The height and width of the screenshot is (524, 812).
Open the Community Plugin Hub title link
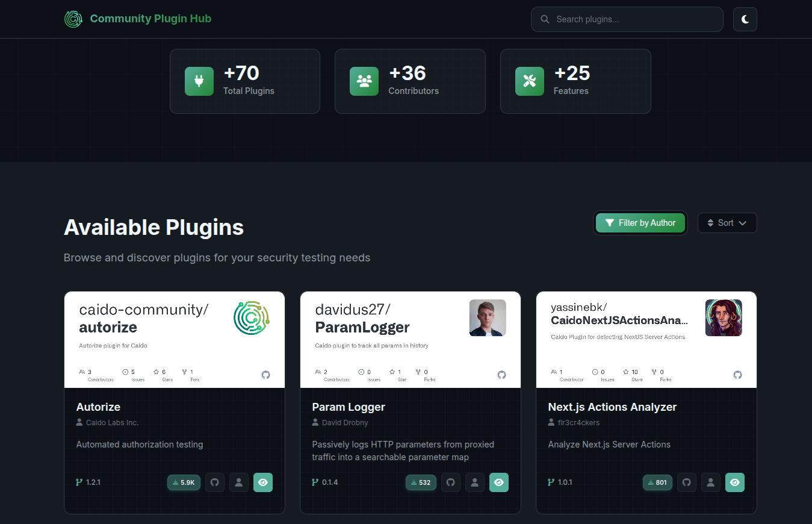(150, 19)
